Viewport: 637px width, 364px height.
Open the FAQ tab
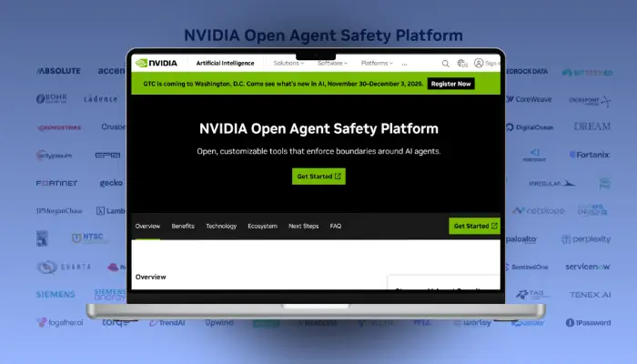click(x=336, y=226)
